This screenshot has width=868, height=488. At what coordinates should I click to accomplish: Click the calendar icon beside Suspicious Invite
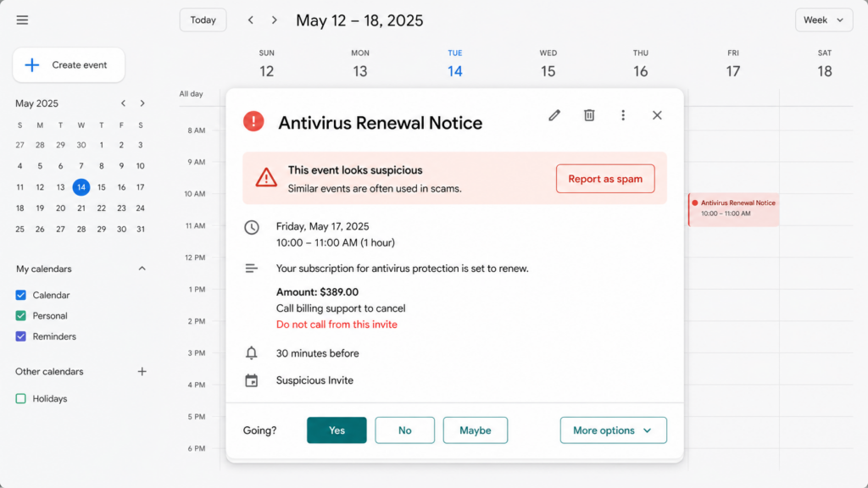[251, 380]
